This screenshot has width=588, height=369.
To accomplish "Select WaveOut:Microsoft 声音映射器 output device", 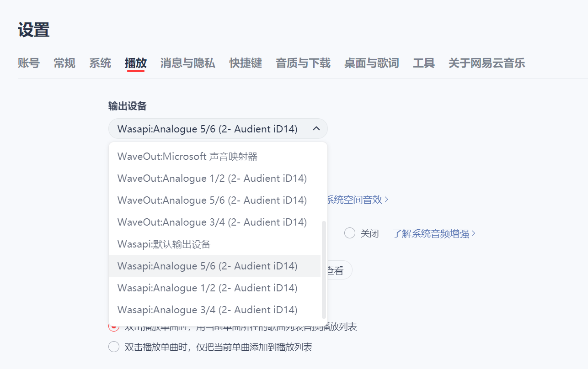I will click(188, 156).
